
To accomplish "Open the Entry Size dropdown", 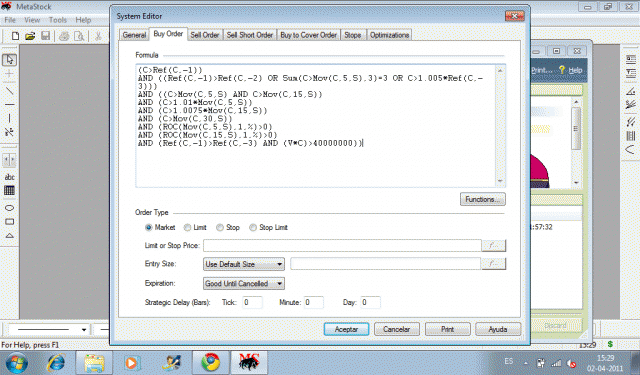I will (x=244, y=264).
